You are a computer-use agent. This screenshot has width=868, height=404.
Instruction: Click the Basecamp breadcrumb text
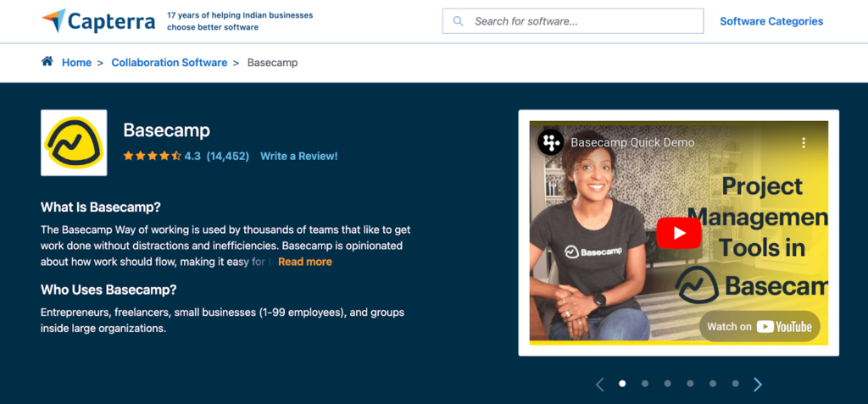pyautogui.click(x=272, y=63)
